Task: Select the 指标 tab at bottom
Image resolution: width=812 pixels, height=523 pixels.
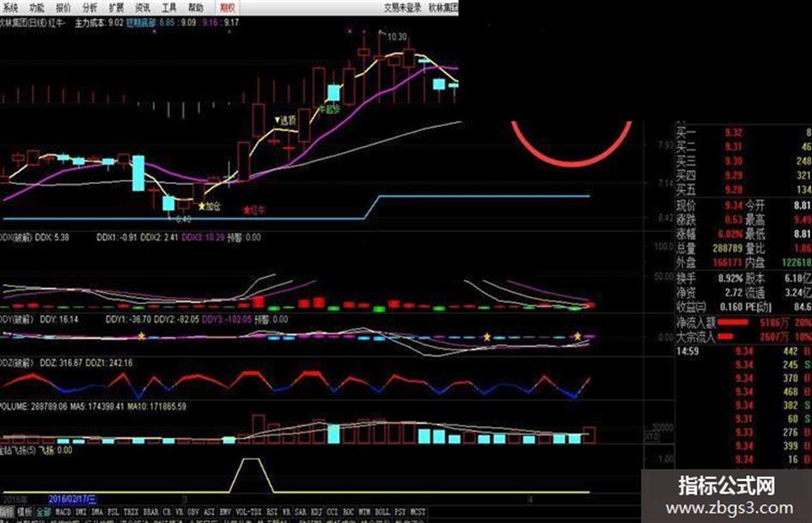Action: pos(7,512)
